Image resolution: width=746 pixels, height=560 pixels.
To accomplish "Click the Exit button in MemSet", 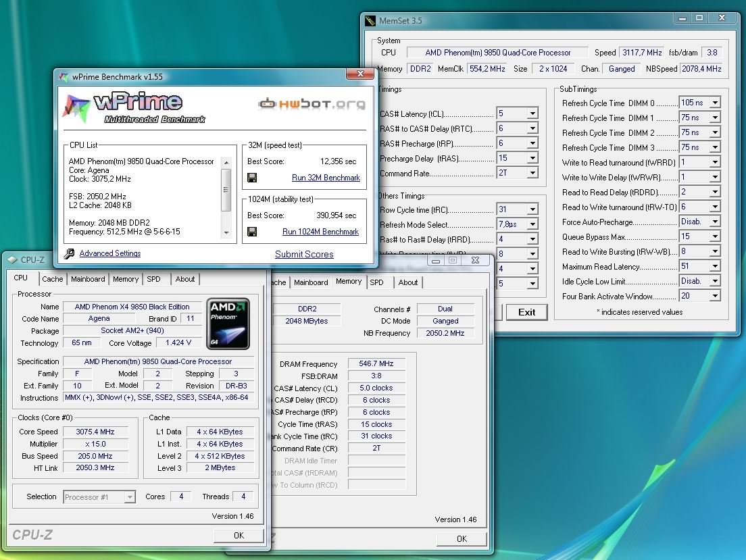I will click(x=526, y=312).
